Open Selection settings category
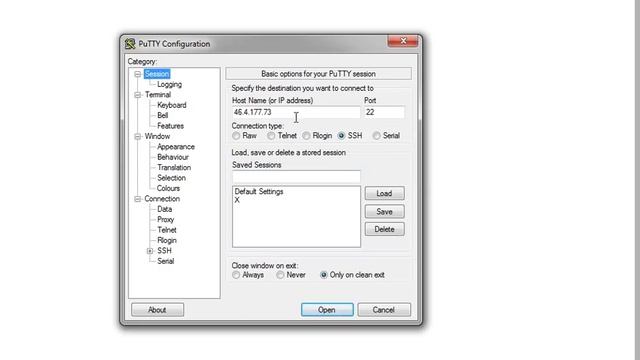The image size is (640, 360). 171,178
